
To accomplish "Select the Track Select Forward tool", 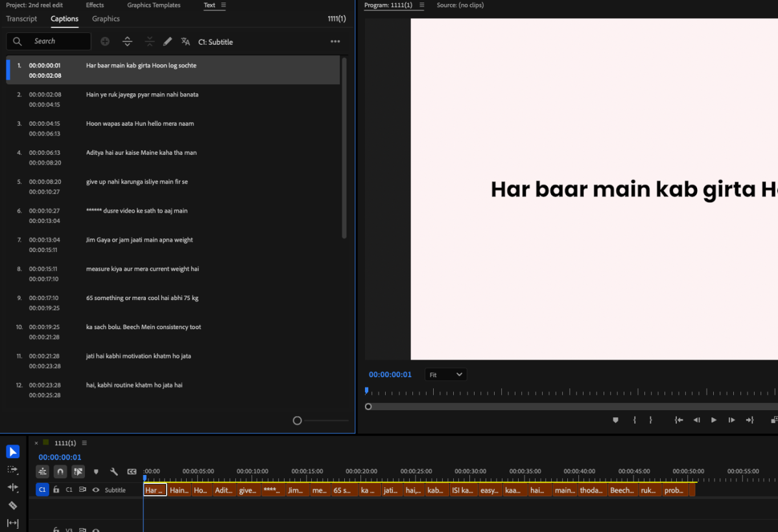I will tap(13, 469).
